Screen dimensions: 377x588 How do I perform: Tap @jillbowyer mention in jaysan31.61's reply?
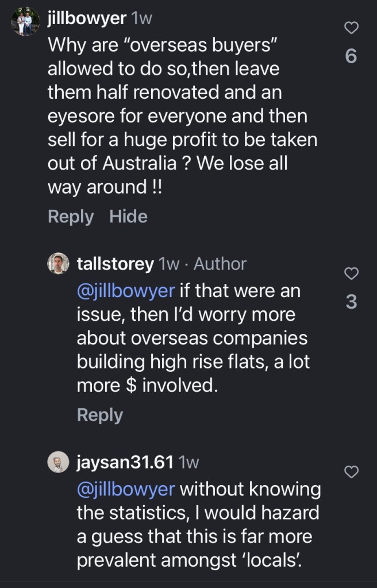pyautogui.click(x=125, y=489)
